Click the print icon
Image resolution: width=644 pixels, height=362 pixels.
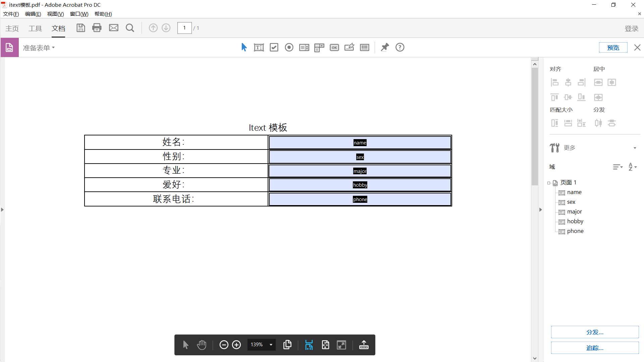(97, 28)
